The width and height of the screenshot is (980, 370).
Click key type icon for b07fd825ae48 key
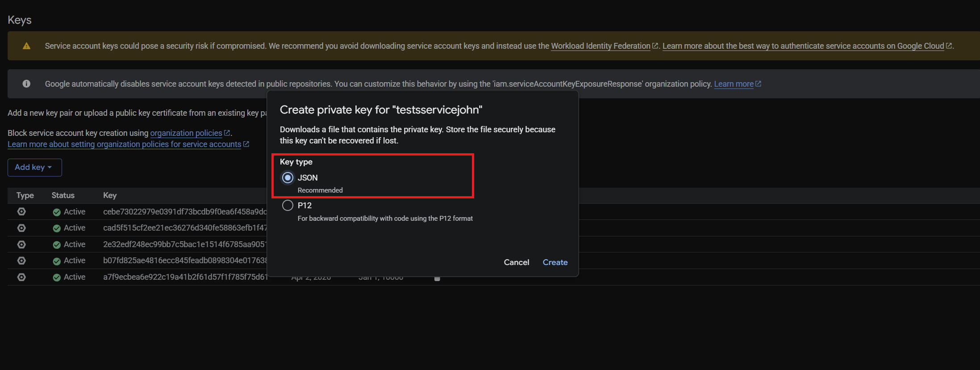pyautogui.click(x=21, y=261)
